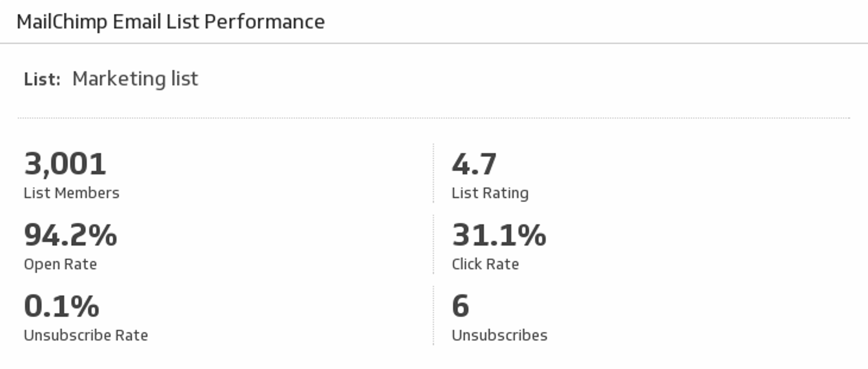Click the Unsubscribes label
The image size is (868, 369).
tap(499, 335)
